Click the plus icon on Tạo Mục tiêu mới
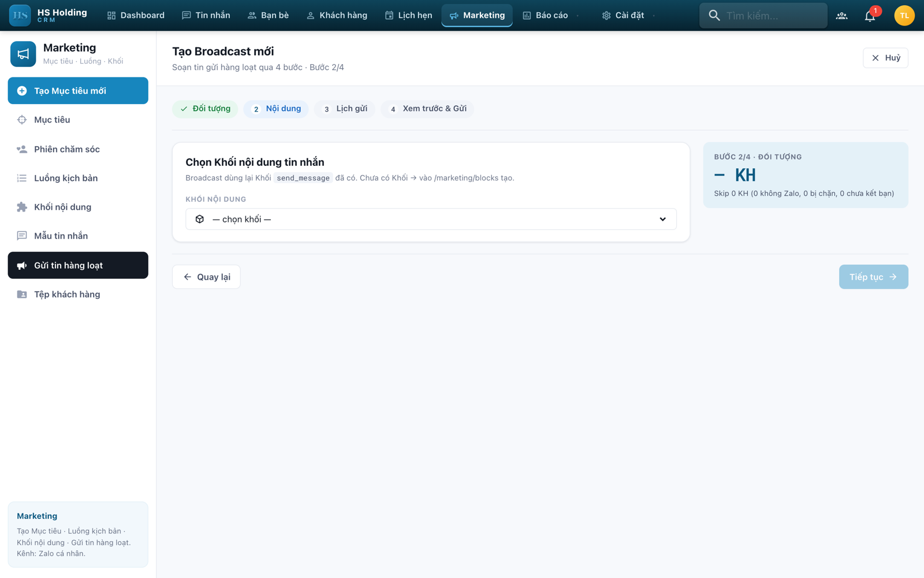 (22, 91)
